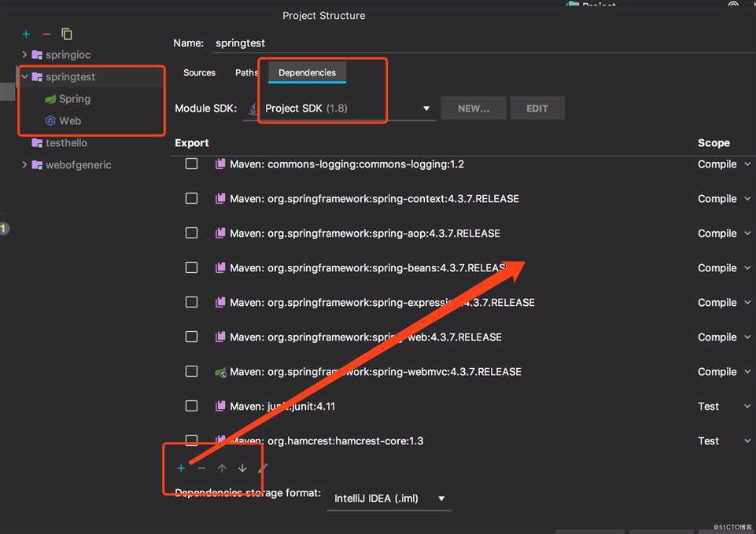756x534 pixels.
Task: Change scope of junit:4.11 dependency
Action: [724, 406]
